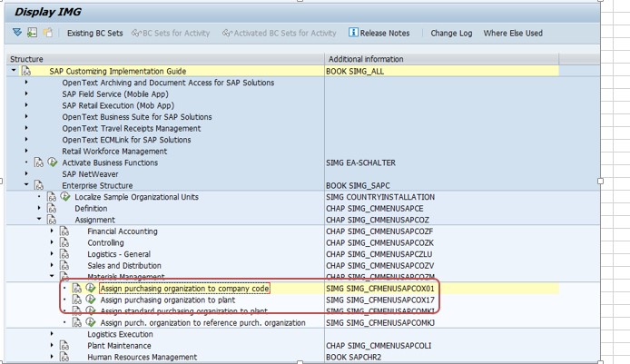Open documentation icon for SAP Customizing Implementation Guide
The height and width of the screenshot is (364, 630).
[x=26, y=71]
